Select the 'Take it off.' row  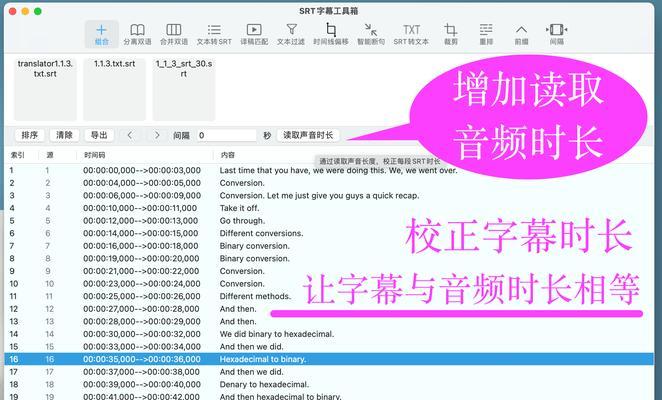329,208
